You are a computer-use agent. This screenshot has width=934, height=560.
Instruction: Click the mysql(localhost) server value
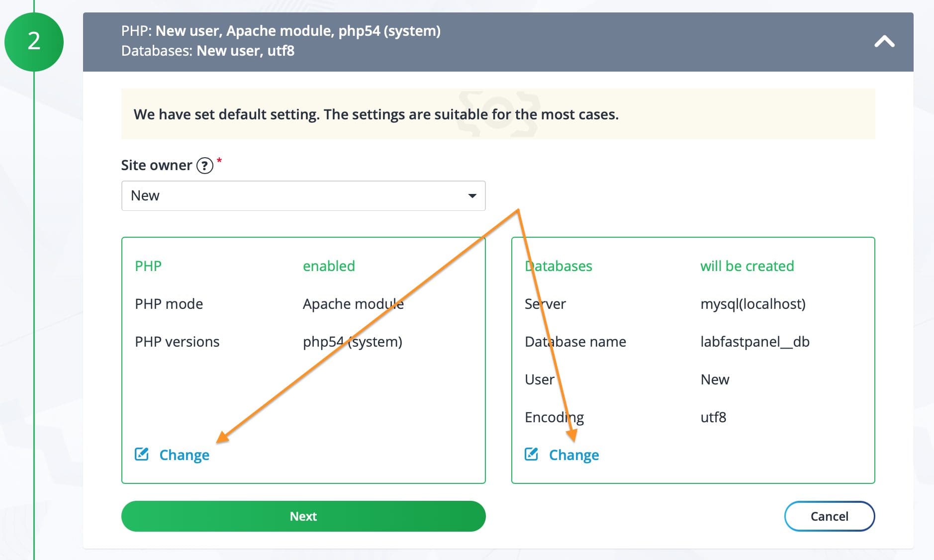pyautogui.click(x=752, y=304)
